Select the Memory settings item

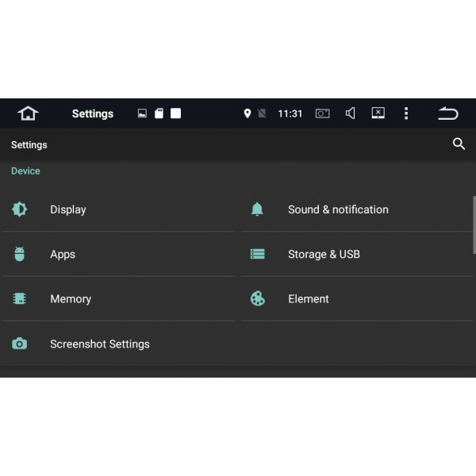[71, 299]
